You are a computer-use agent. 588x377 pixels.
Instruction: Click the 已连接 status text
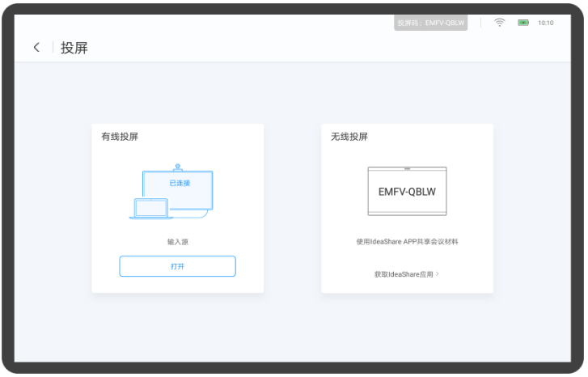coord(180,183)
